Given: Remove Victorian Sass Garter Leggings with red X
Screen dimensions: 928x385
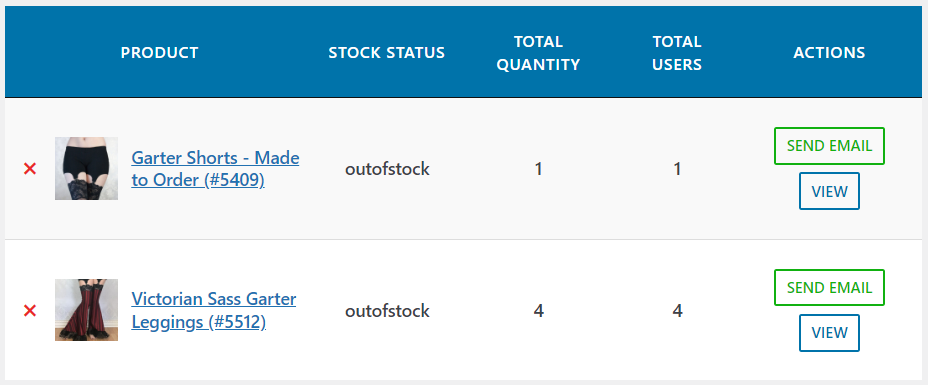Looking at the screenshot, I should tap(30, 310).
